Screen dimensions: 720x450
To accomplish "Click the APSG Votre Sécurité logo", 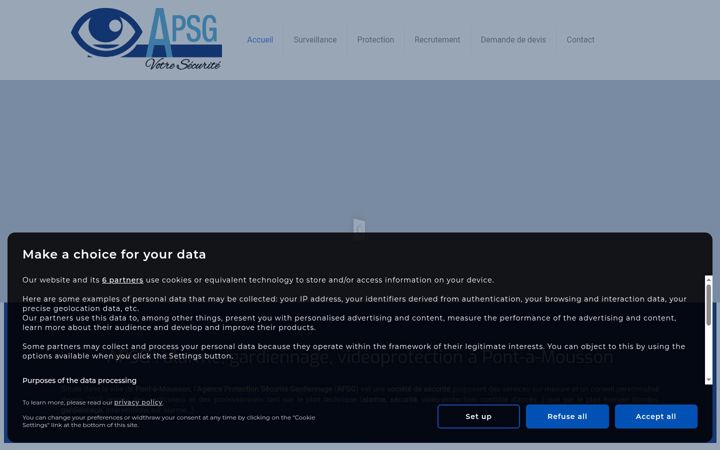I will click(146, 39).
